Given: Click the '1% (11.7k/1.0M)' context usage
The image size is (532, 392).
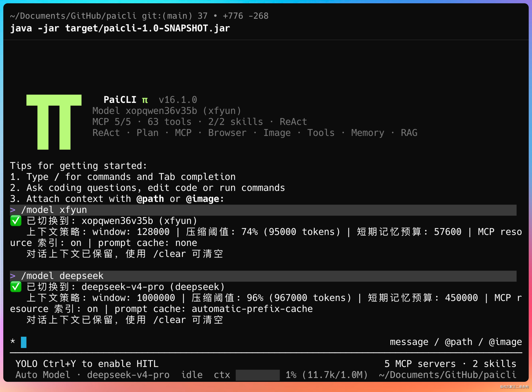Looking at the screenshot, I should point(327,375).
